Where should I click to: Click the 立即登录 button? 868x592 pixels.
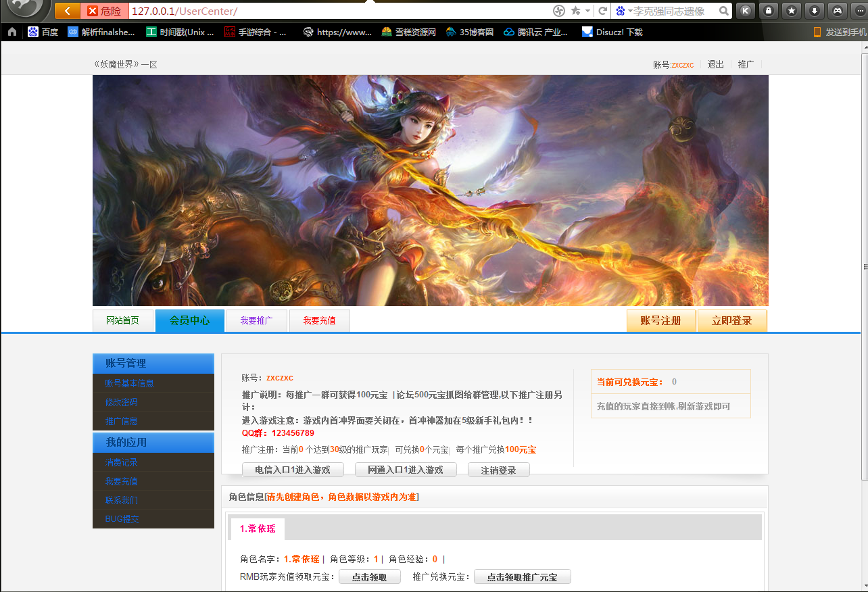click(x=732, y=320)
